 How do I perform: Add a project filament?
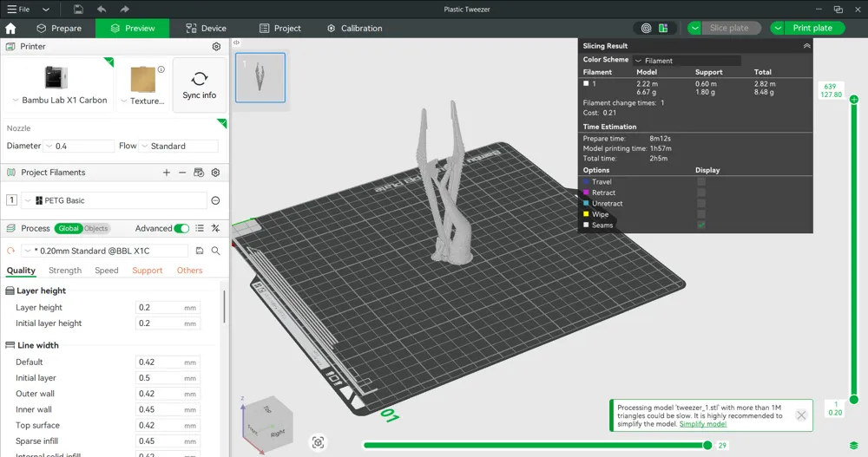point(167,173)
